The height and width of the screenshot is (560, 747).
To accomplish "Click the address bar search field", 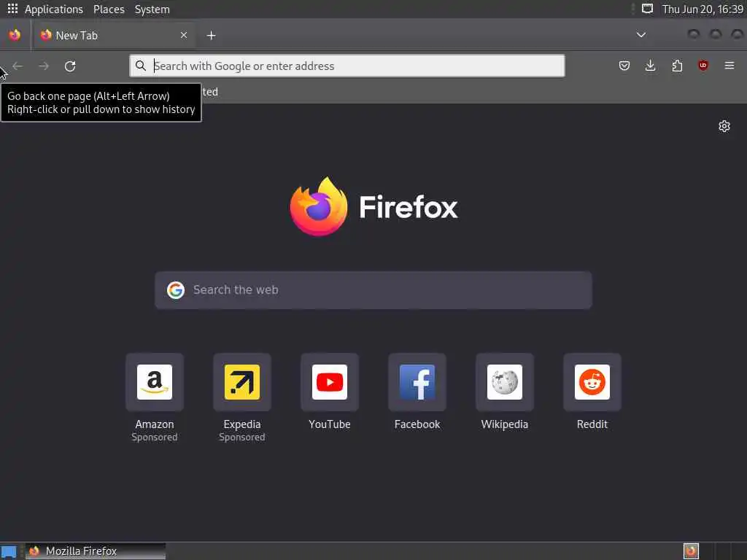I will pyautogui.click(x=347, y=66).
